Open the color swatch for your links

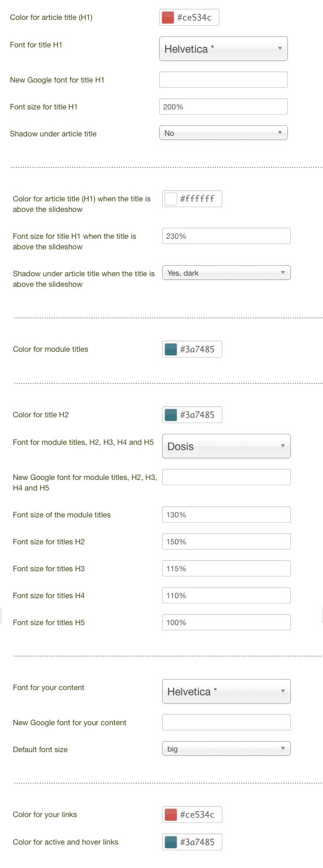pyautogui.click(x=171, y=815)
